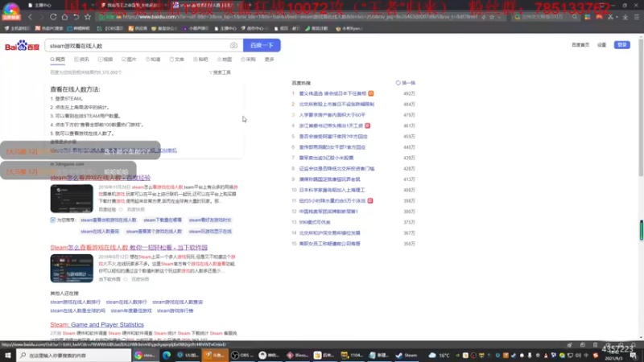Open the orange highlighted taskbar app
644x362 pixels.
(x=215, y=355)
